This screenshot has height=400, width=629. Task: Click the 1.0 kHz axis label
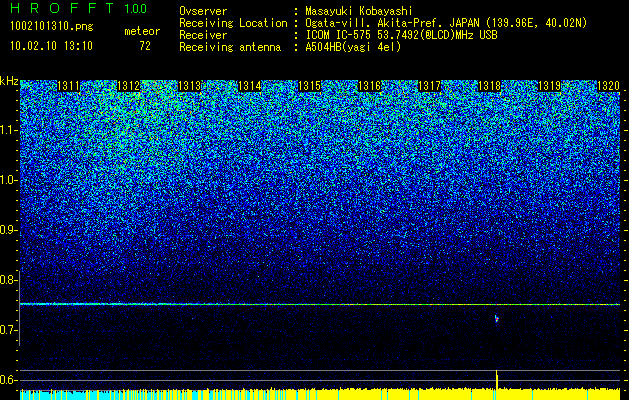(x=9, y=180)
